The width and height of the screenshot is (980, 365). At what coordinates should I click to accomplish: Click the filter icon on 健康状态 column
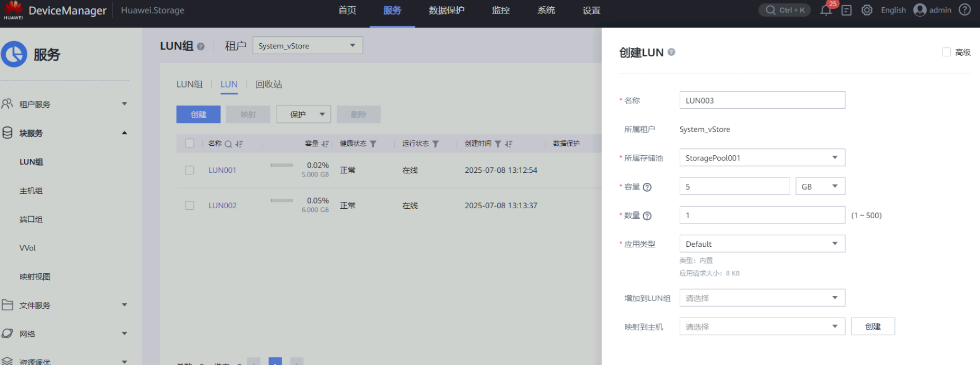(373, 144)
